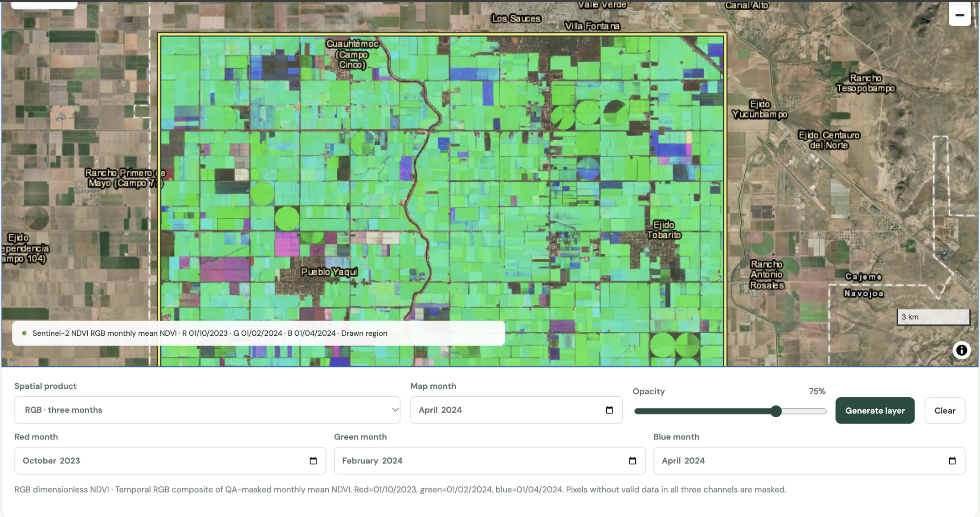Click the Navojoa map label
This screenshot has width=980, height=517.
(864, 293)
